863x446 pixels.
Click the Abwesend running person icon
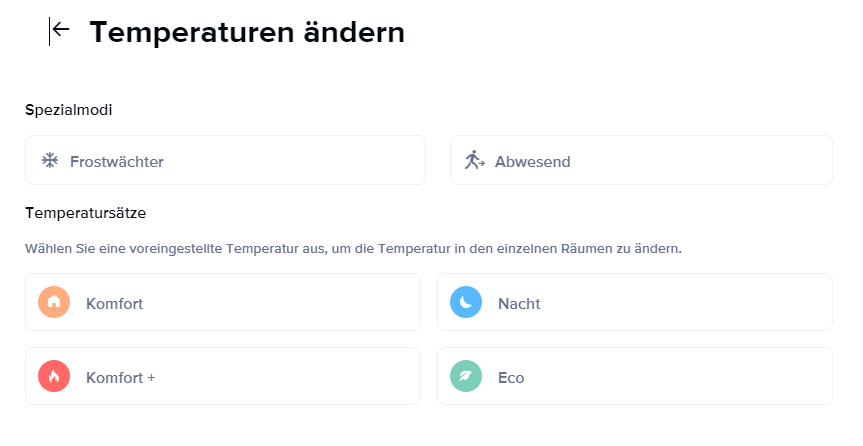coord(474,160)
